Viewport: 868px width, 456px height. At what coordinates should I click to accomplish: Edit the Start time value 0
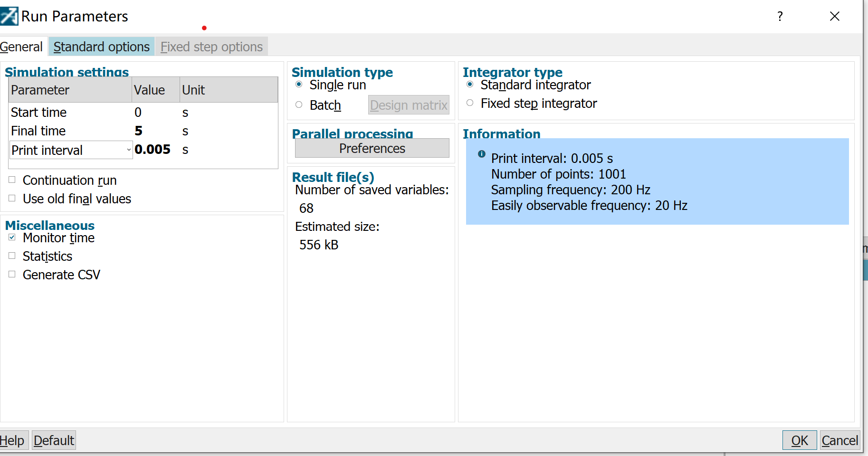click(138, 113)
